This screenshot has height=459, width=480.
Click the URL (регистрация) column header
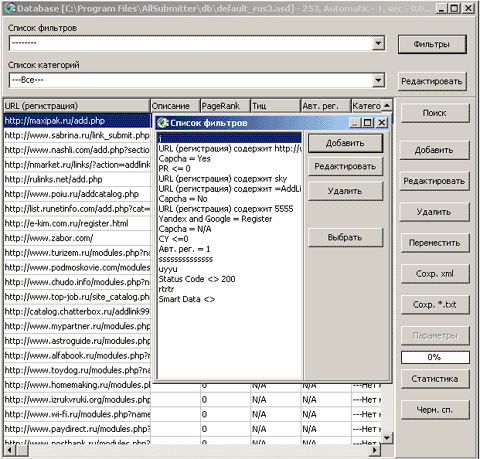click(77, 106)
